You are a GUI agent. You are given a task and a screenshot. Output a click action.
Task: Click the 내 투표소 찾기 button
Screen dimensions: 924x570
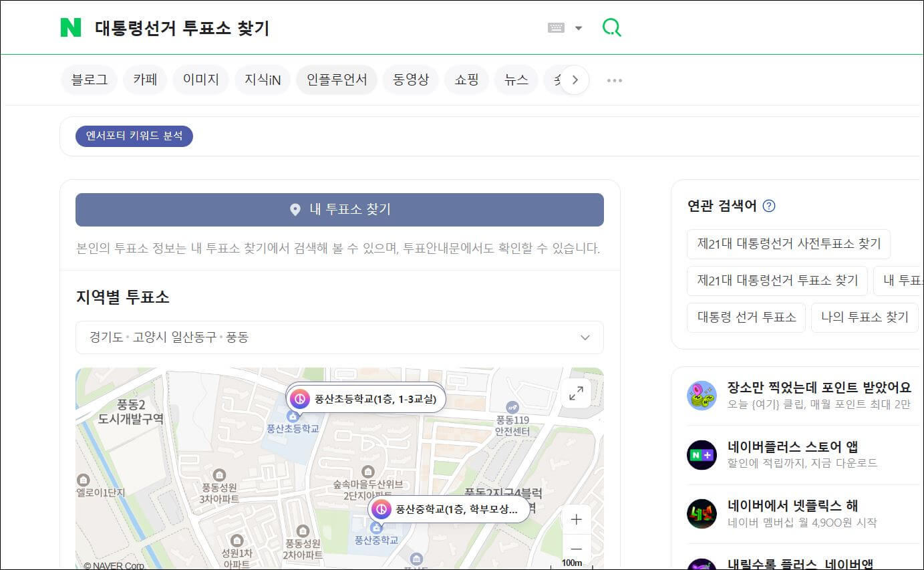tap(339, 210)
